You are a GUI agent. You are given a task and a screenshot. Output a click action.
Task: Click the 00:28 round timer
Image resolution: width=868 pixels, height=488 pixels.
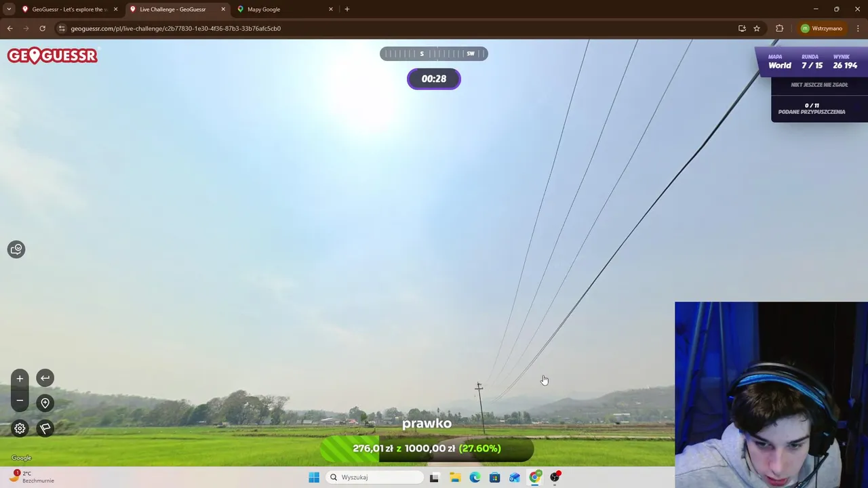434,79
